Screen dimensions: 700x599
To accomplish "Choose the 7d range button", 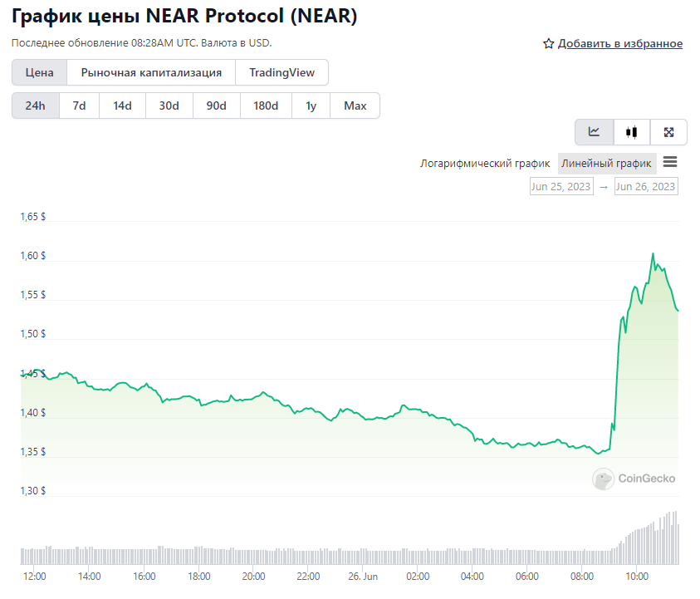I will point(79,106).
